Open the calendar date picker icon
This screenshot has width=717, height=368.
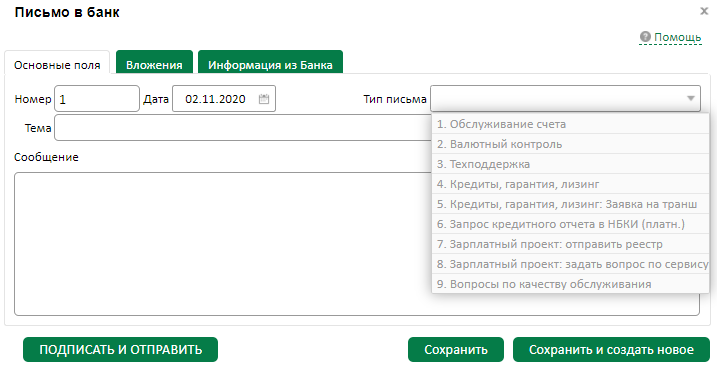[264, 99]
